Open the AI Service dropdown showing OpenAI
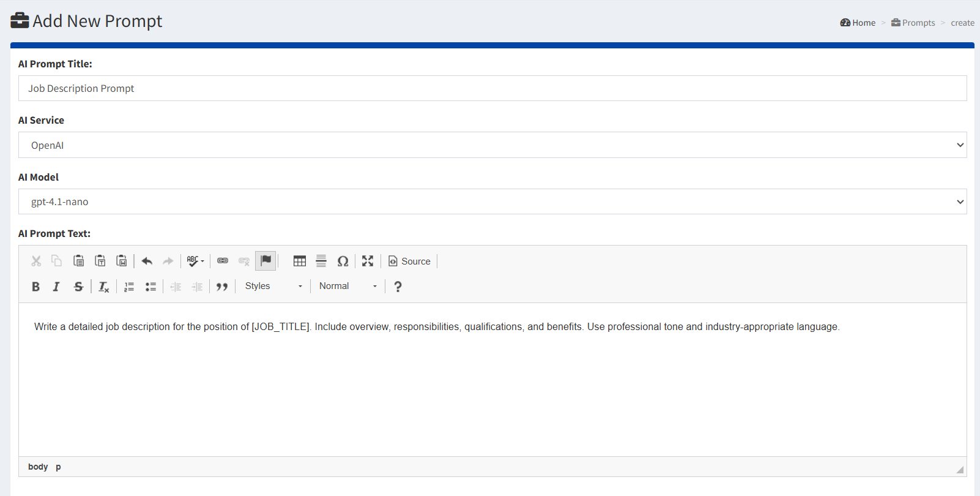The height and width of the screenshot is (496, 980). (492, 145)
